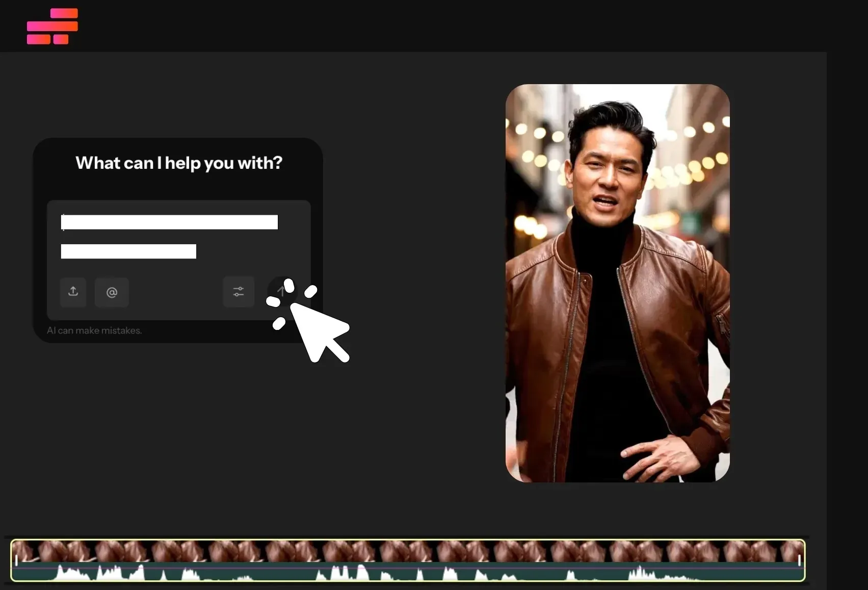Open the settings sliders icon button
The image size is (868, 590).
(239, 292)
